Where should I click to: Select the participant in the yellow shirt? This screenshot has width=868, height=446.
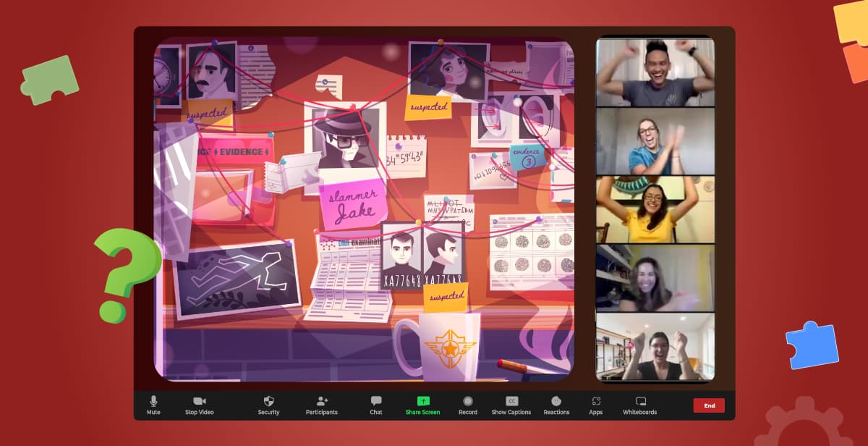[x=655, y=209]
